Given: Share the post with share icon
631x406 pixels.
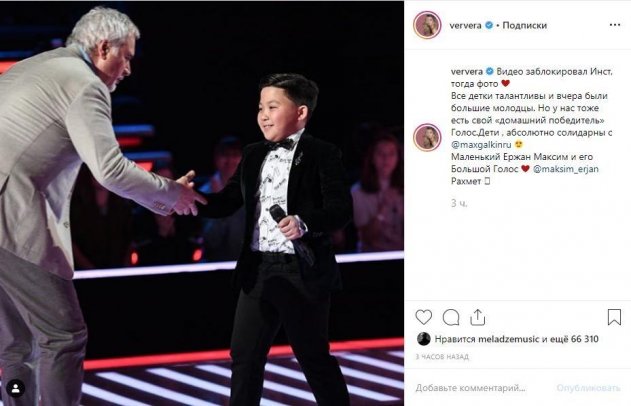Looking at the screenshot, I should 477,317.
